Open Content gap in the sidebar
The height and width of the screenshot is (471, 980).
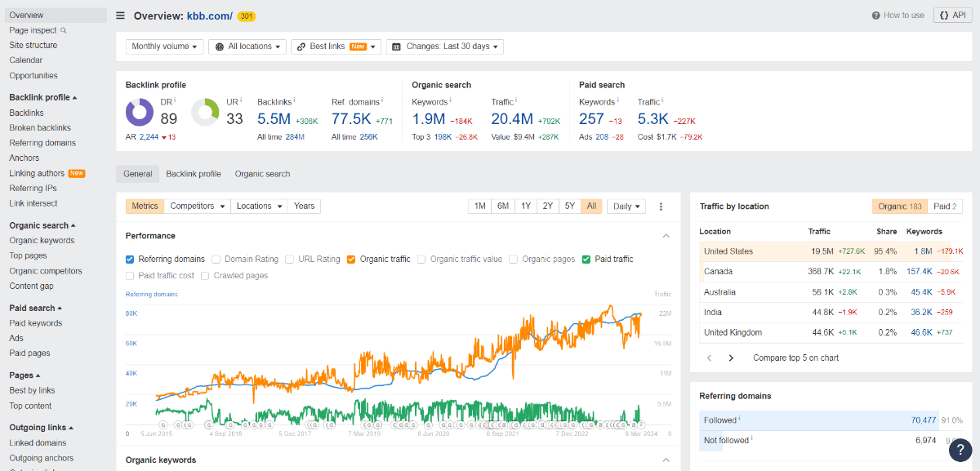point(32,286)
